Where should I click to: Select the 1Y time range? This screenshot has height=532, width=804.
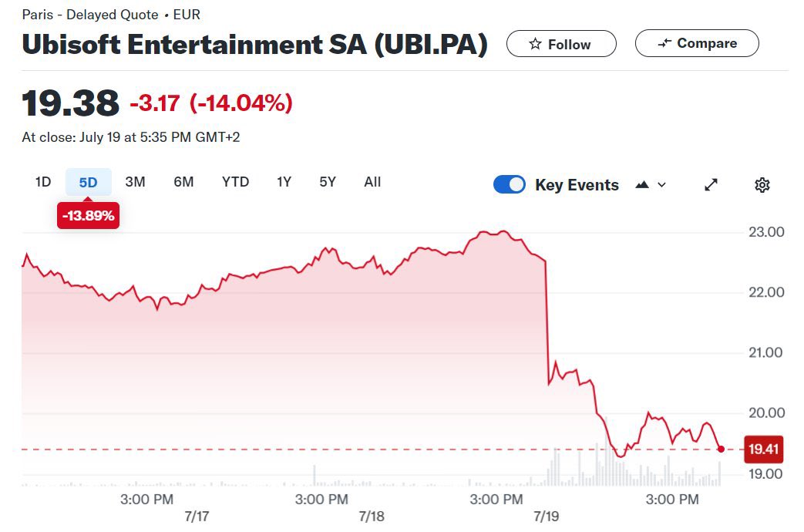[284, 182]
